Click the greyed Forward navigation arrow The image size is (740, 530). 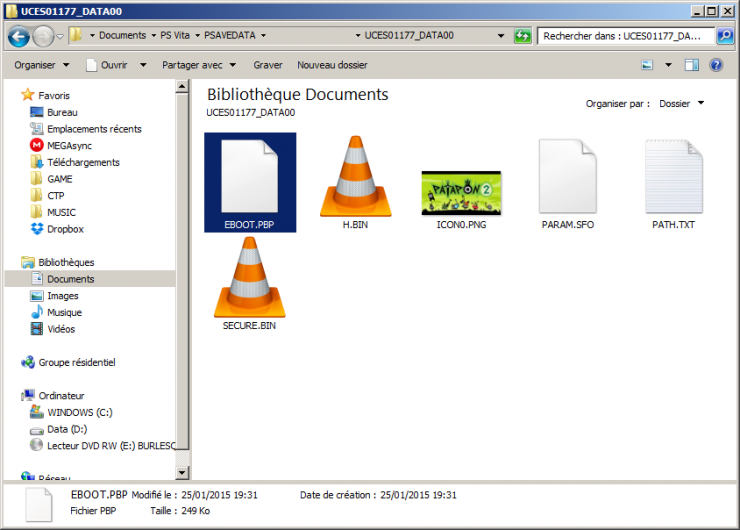[x=42, y=36]
